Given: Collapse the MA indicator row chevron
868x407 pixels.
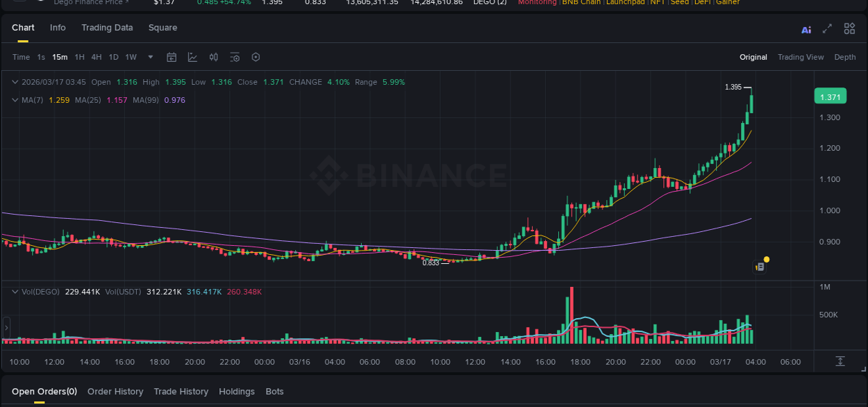Looking at the screenshot, I should coord(14,99).
